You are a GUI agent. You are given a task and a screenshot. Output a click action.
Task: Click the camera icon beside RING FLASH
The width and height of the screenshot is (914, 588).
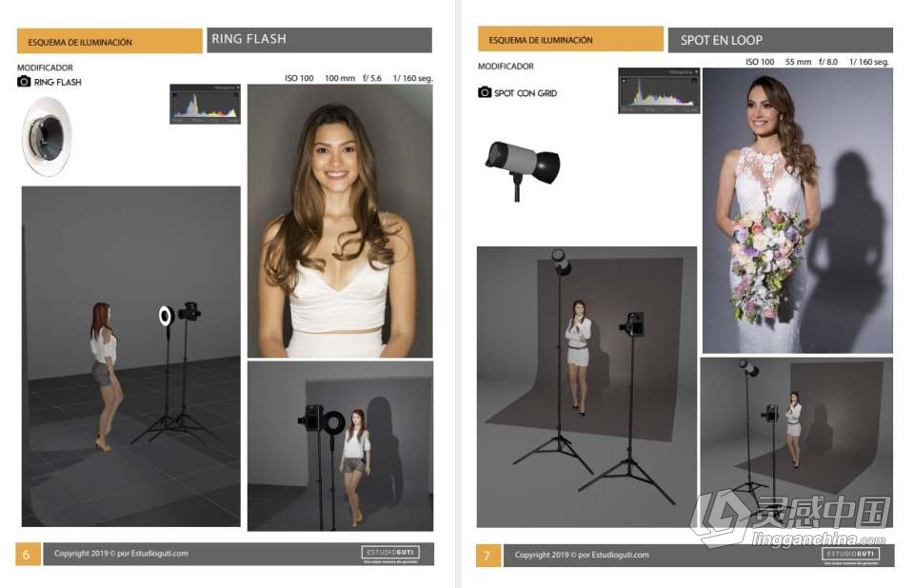[x=24, y=82]
